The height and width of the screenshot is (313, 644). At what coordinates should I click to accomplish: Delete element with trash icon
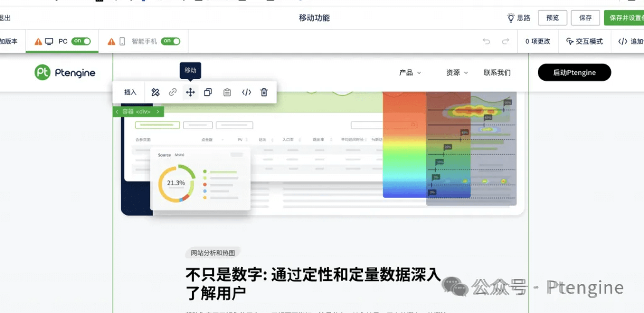264,92
